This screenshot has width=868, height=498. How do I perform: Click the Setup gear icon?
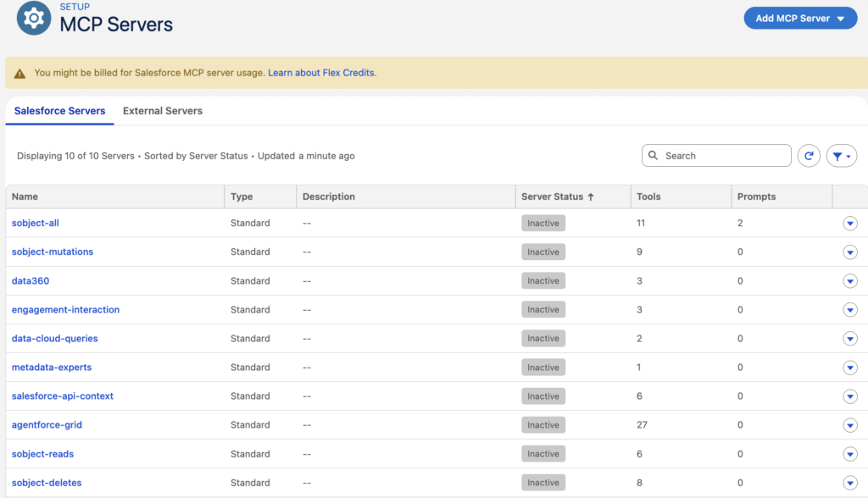coord(33,19)
